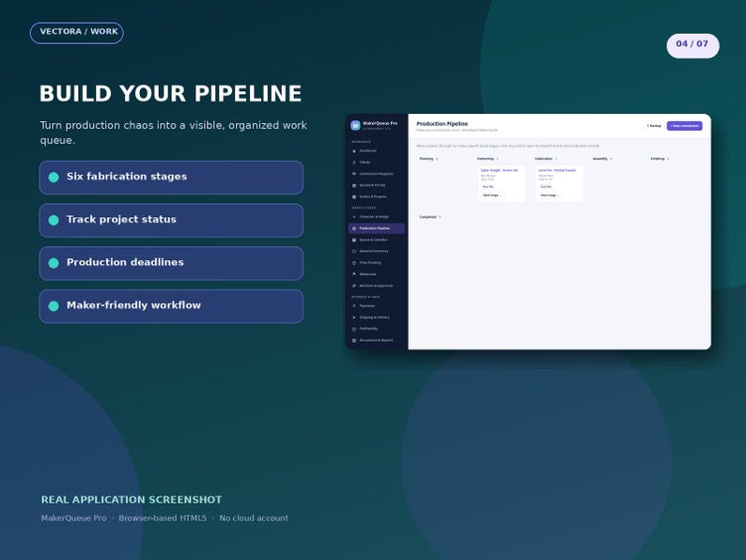Click the Production Pipeline sidebar icon

[x=354, y=228]
